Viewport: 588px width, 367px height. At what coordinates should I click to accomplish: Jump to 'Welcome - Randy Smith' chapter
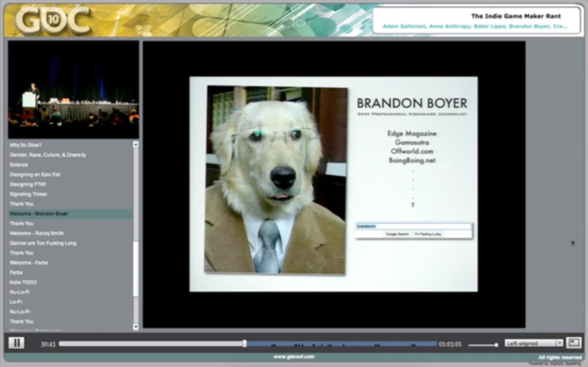coord(37,233)
